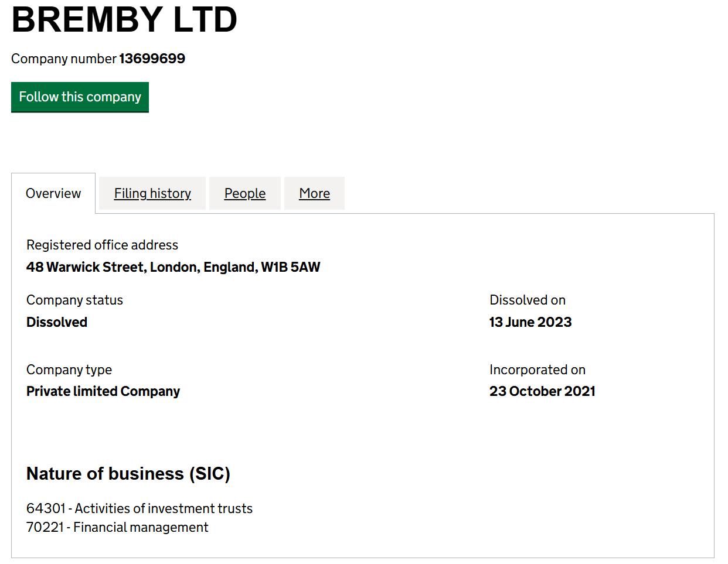Click the Nature of business (SIC) heading
728x564 pixels.
pyautogui.click(x=128, y=473)
